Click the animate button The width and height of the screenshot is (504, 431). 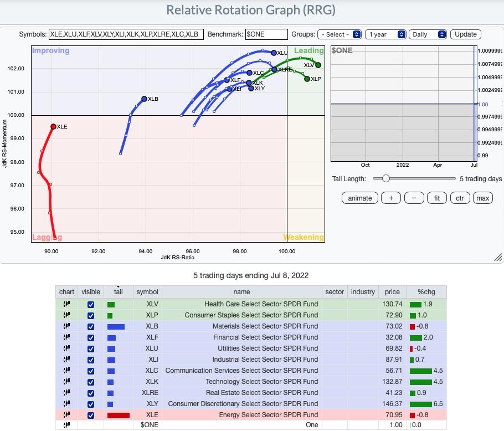pyautogui.click(x=360, y=198)
